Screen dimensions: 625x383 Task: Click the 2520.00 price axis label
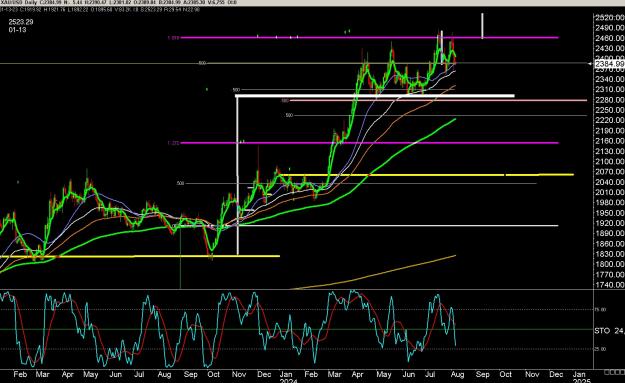[609, 18]
